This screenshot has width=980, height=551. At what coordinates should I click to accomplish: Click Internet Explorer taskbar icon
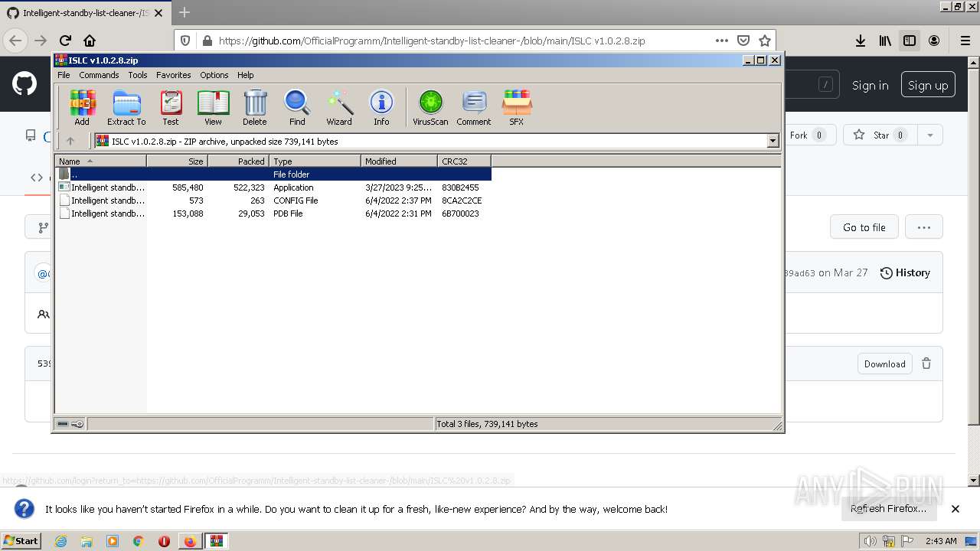(60, 541)
